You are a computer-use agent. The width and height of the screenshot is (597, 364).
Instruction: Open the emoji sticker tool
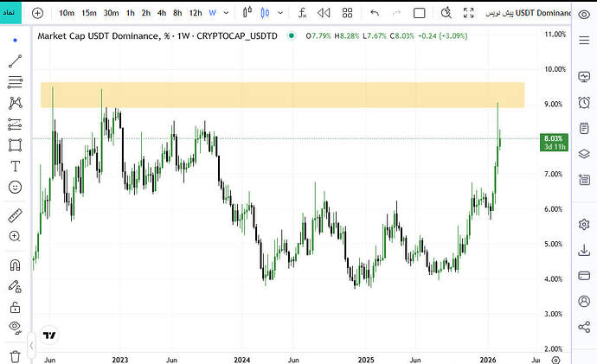[15, 187]
